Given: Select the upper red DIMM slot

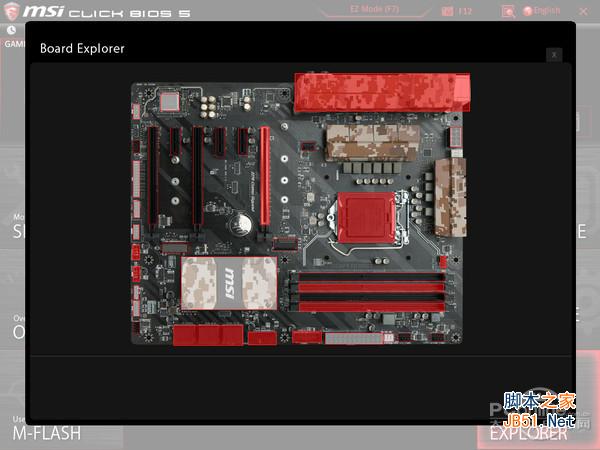Looking at the screenshot, I should [x=371, y=287].
